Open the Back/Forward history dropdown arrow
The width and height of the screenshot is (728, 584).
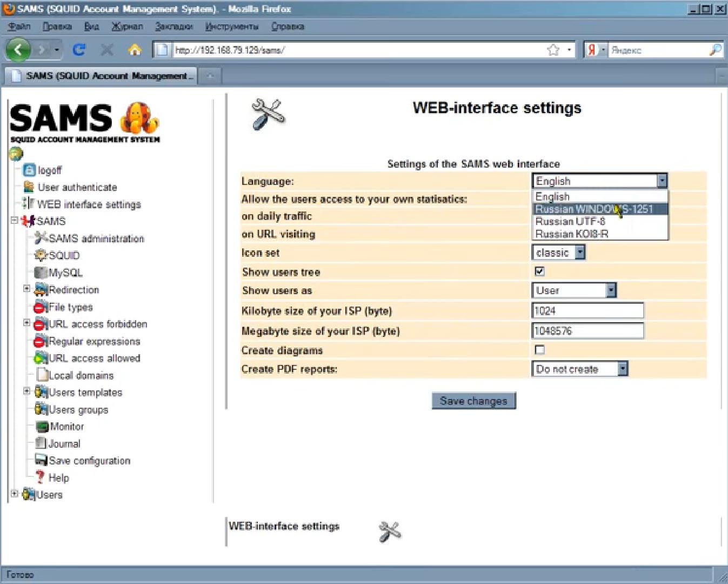coord(57,50)
